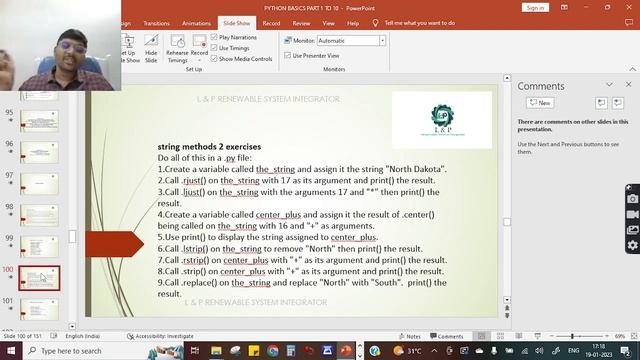Toggle Show Media Controls checkbox
The height and width of the screenshot is (360, 640).
[x=214, y=58]
